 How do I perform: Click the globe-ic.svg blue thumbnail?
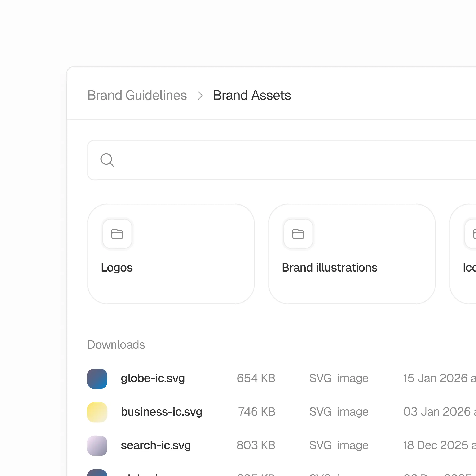click(x=97, y=378)
